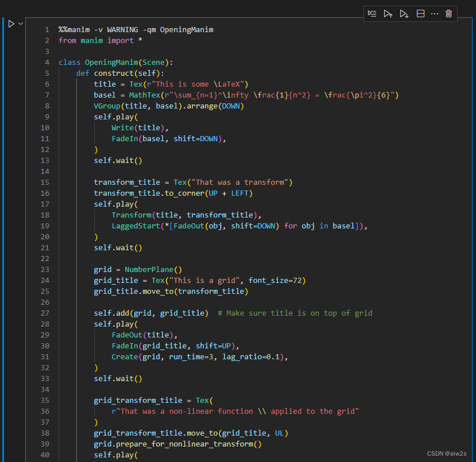Click 'def construct(self):' on line 5
Image resolution: width=476 pixels, height=462 pixels.
(120, 73)
